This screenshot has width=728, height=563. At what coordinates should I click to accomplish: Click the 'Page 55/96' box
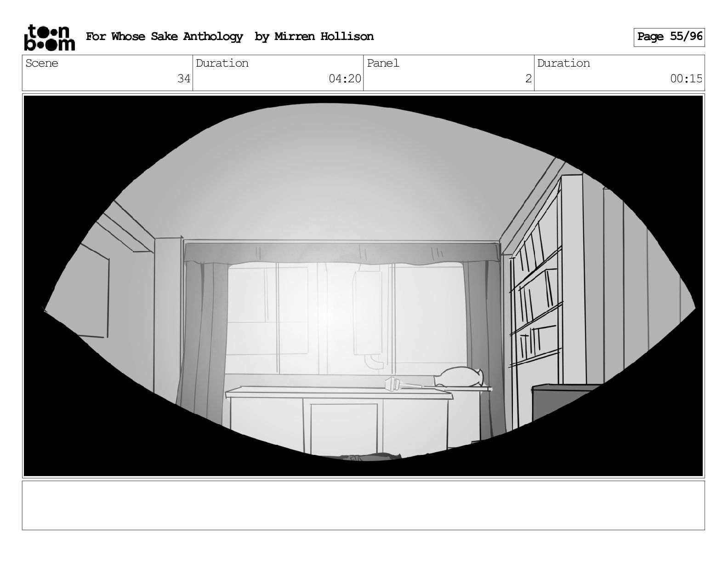(669, 37)
